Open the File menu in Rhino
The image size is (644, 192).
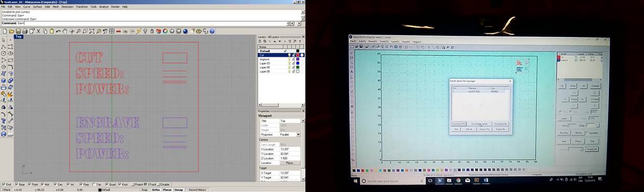click(3, 7)
